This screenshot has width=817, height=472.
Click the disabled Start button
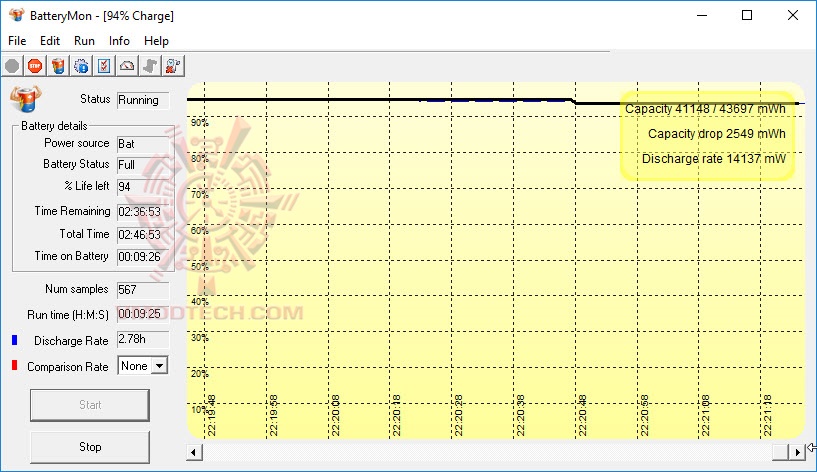(90, 405)
